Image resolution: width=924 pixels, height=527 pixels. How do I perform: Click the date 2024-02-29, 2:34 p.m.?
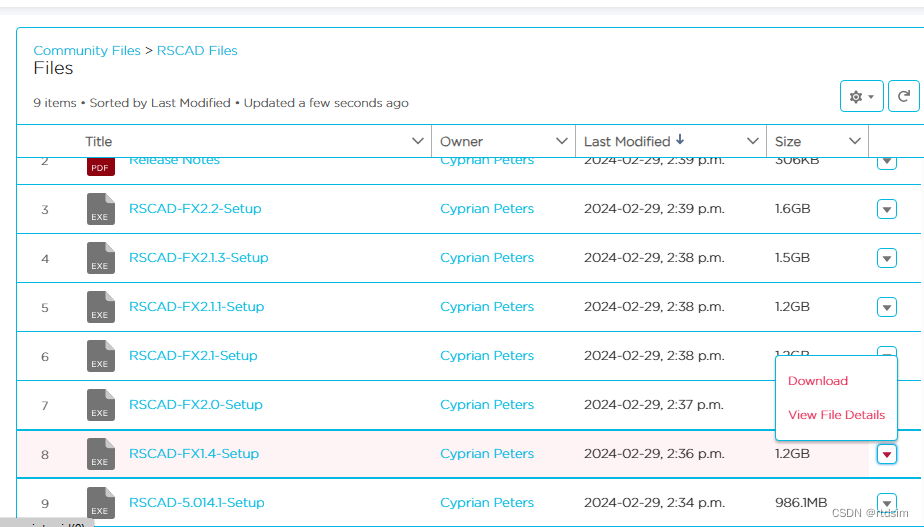click(x=654, y=502)
